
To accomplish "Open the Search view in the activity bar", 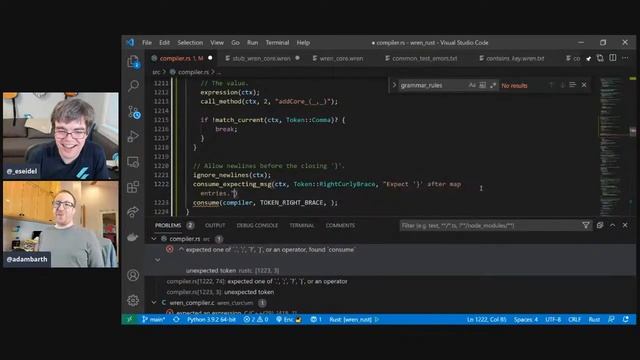I will click(133, 86).
